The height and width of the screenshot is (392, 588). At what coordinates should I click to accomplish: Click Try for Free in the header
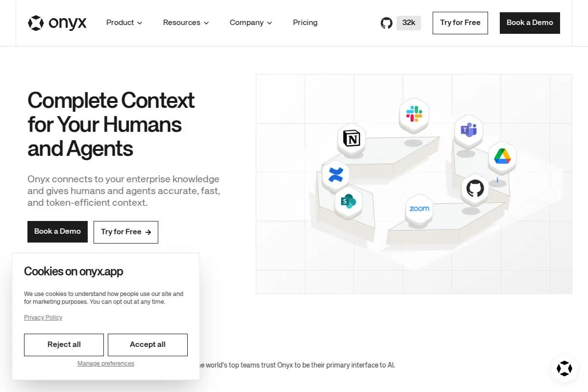pyautogui.click(x=460, y=23)
